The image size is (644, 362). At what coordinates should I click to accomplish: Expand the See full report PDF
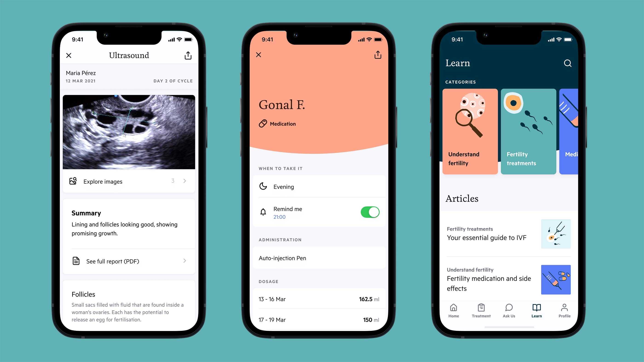pos(129,261)
